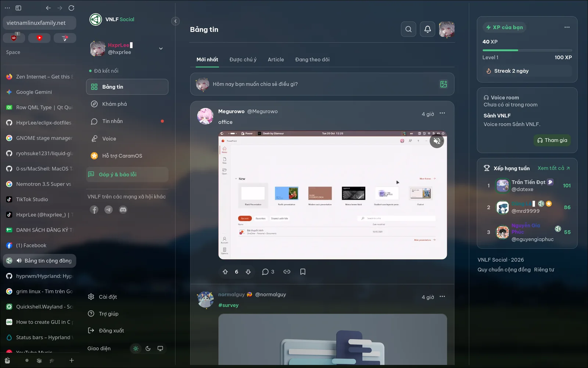
Task: Open more options for normalguy's post
Action: tap(442, 297)
